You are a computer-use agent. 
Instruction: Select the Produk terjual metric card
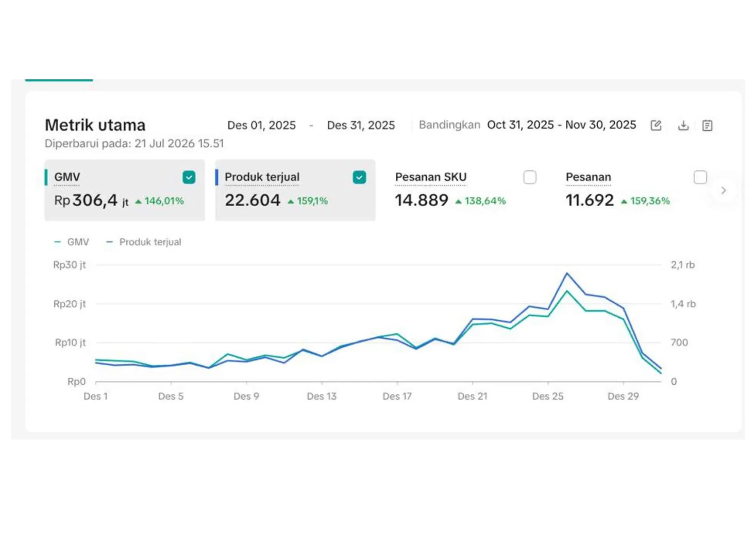click(295, 190)
